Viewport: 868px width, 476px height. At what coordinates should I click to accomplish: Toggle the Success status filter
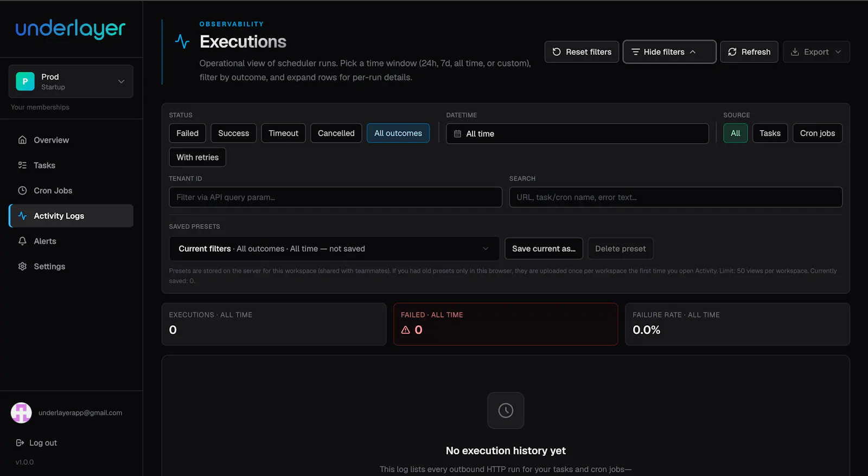coord(233,133)
